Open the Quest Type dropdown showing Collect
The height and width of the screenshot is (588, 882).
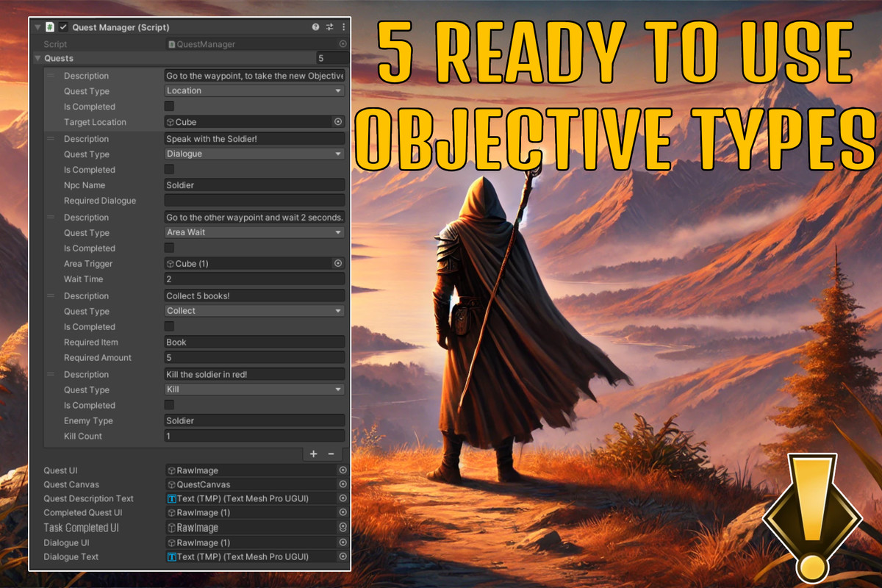click(254, 310)
